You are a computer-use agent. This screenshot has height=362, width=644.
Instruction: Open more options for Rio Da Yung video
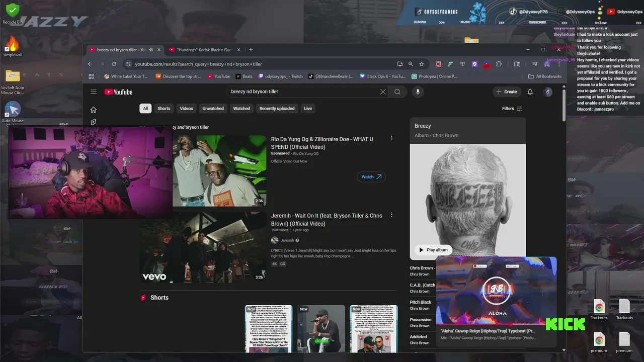tap(391, 138)
